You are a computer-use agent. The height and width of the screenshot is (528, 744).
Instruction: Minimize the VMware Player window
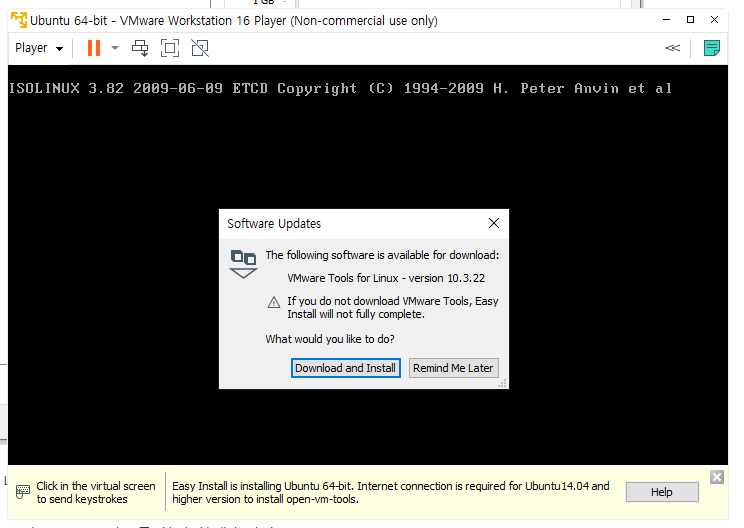click(666, 20)
